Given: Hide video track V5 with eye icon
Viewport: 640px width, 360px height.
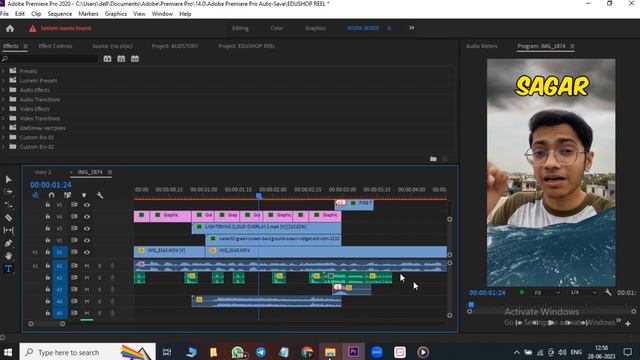Looking at the screenshot, I should 87,205.
